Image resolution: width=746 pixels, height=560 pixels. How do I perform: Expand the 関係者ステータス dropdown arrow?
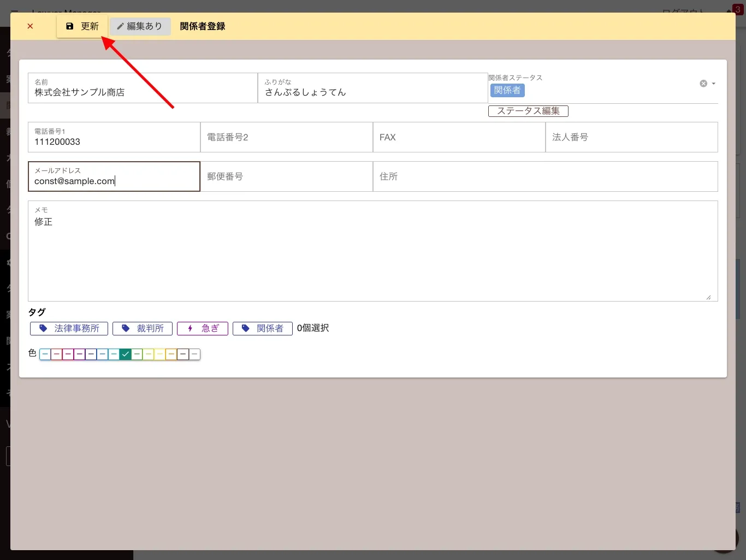713,84
